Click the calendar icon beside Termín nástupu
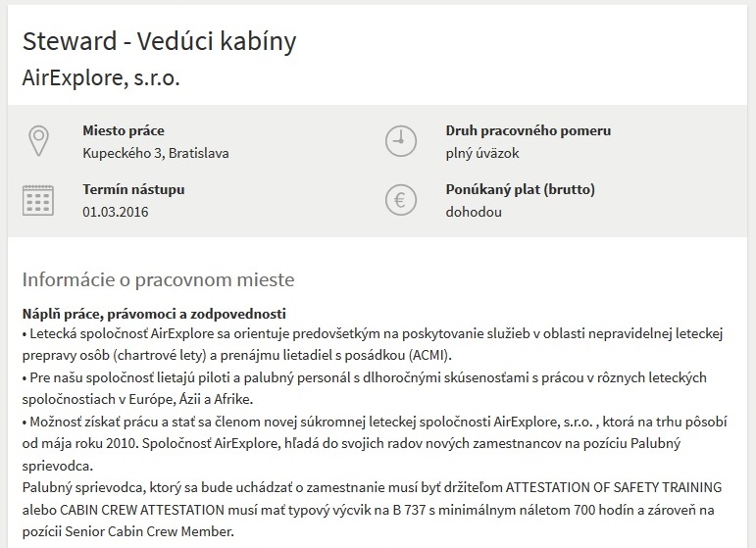 pyautogui.click(x=38, y=200)
